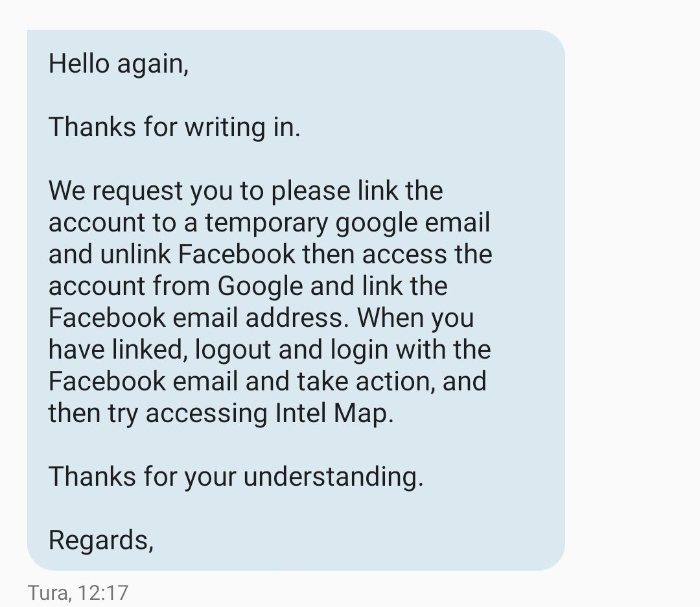Viewport: 700px width, 607px height.
Task: Tap the 'Regards,' closing line
Action: click(101, 540)
